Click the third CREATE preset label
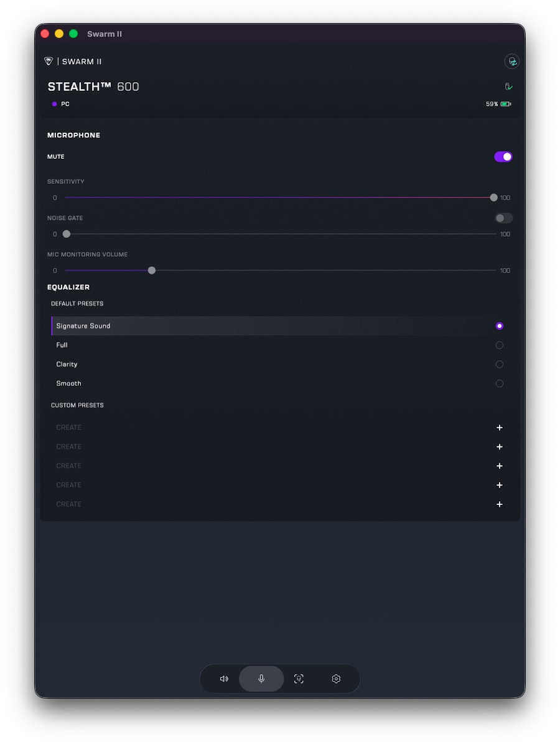This screenshot has height=744, width=560. point(68,466)
